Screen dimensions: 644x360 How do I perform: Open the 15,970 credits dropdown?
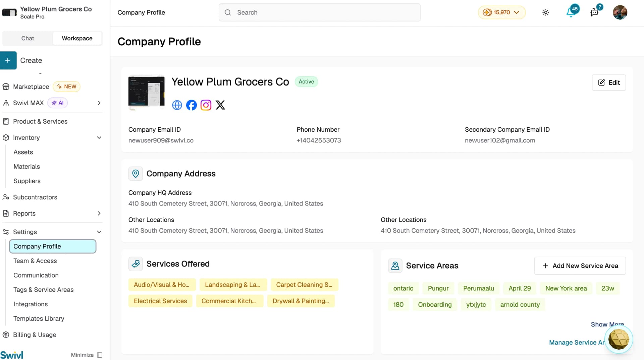(x=501, y=12)
